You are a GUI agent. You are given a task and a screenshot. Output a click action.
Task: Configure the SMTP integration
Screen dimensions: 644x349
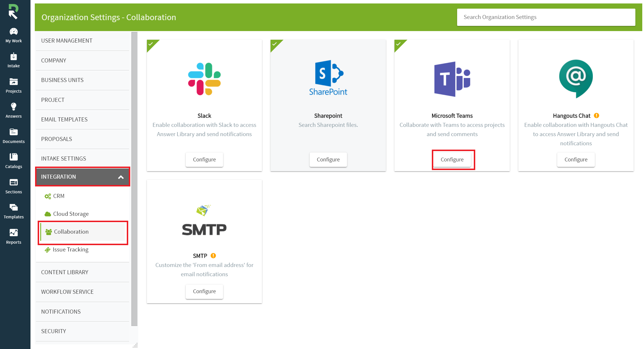(x=204, y=291)
